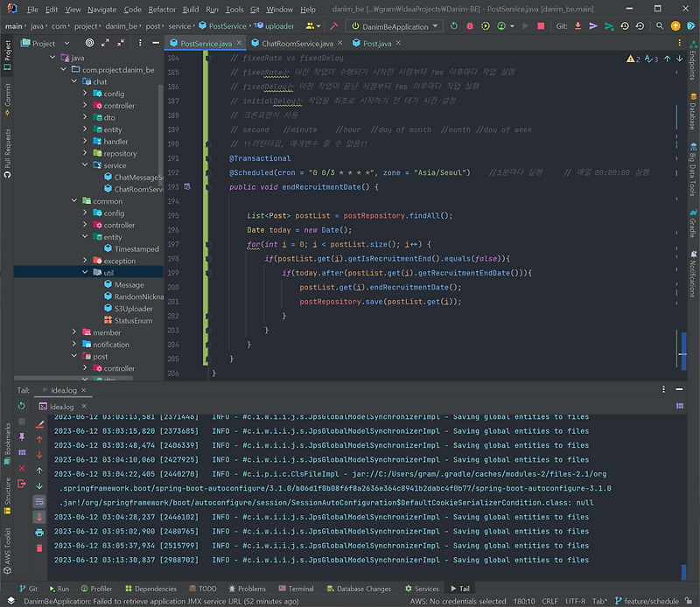Toggle scroll-to-end in the log panel
This screenshot has height=607, width=700.
39,517
